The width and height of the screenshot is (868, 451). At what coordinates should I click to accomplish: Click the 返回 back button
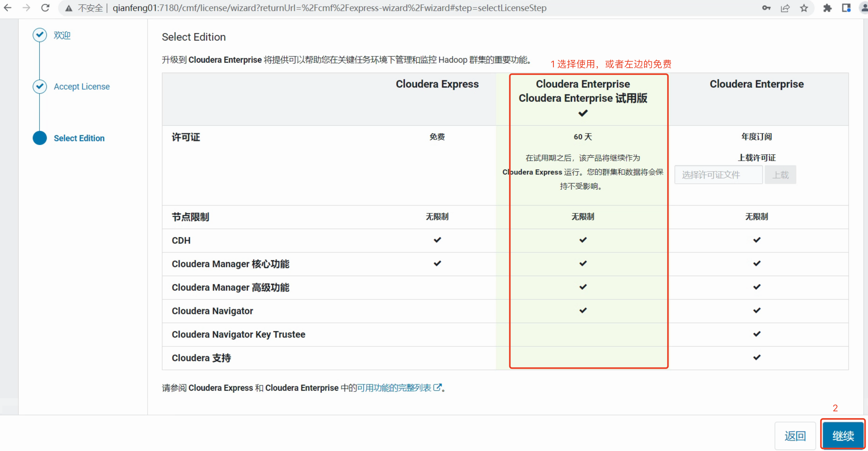pyautogui.click(x=795, y=436)
